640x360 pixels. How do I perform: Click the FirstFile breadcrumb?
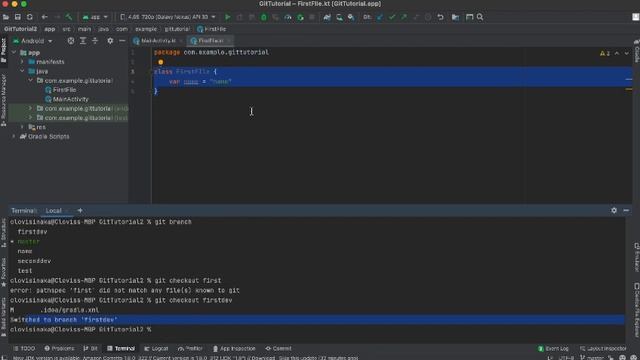tap(211, 29)
